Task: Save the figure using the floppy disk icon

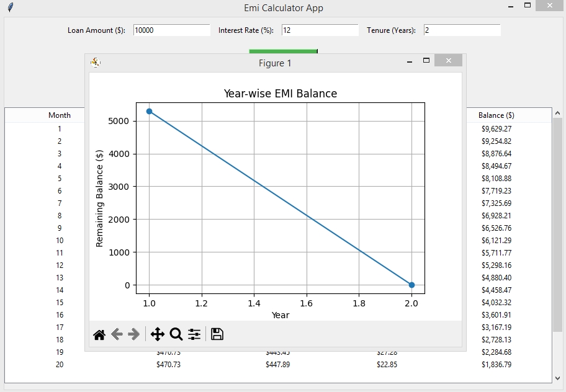Action: coord(217,335)
